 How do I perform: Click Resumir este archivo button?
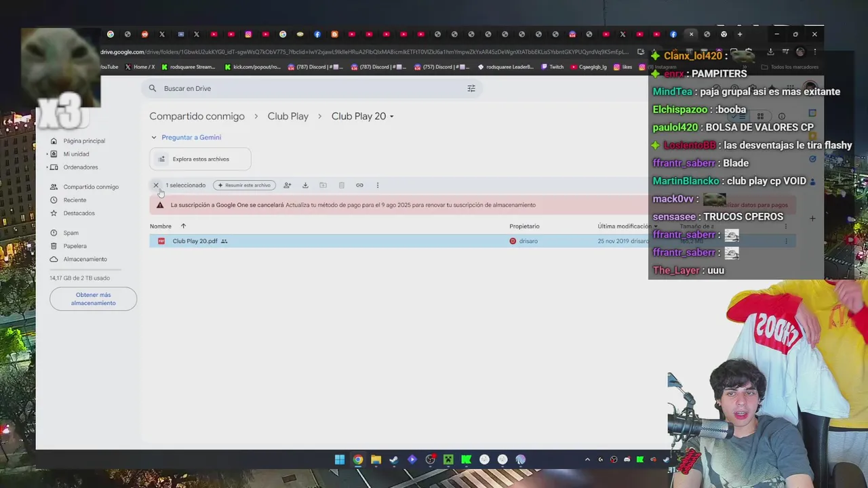(x=244, y=185)
